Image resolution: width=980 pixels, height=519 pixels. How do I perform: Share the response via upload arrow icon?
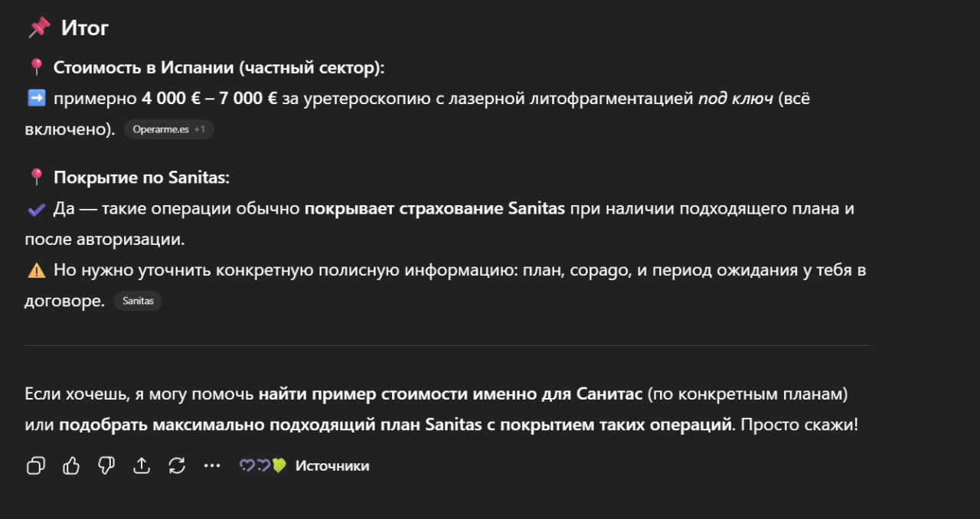[142, 465]
